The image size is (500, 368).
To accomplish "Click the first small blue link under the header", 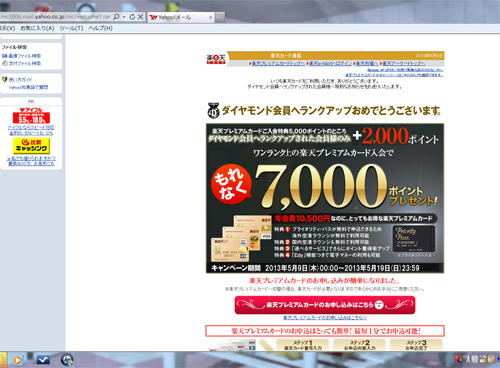I will (x=405, y=70).
